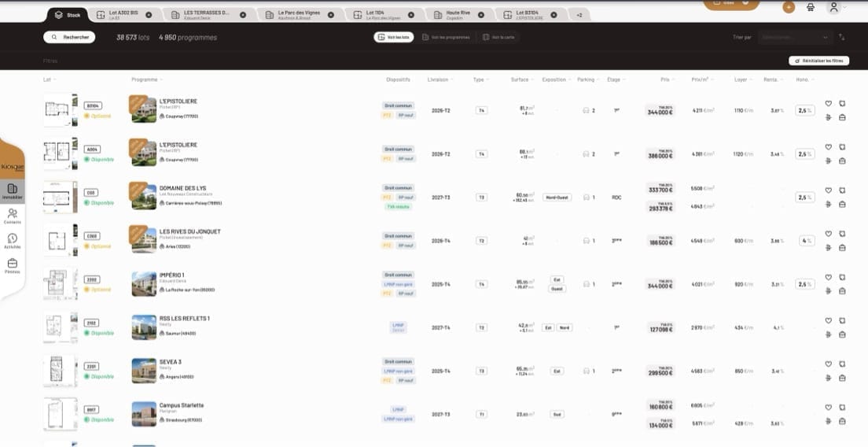
Task: Click briefcase icon on L'EPISTOLIERE B3104 row
Action: point(842,117)
